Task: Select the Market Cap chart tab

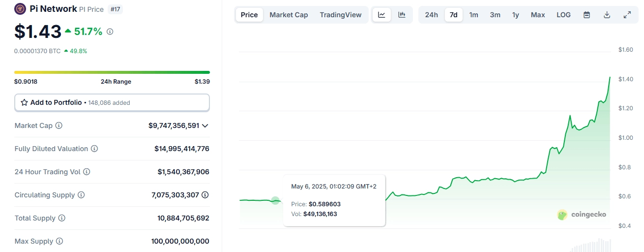Action: click(289, 15)
